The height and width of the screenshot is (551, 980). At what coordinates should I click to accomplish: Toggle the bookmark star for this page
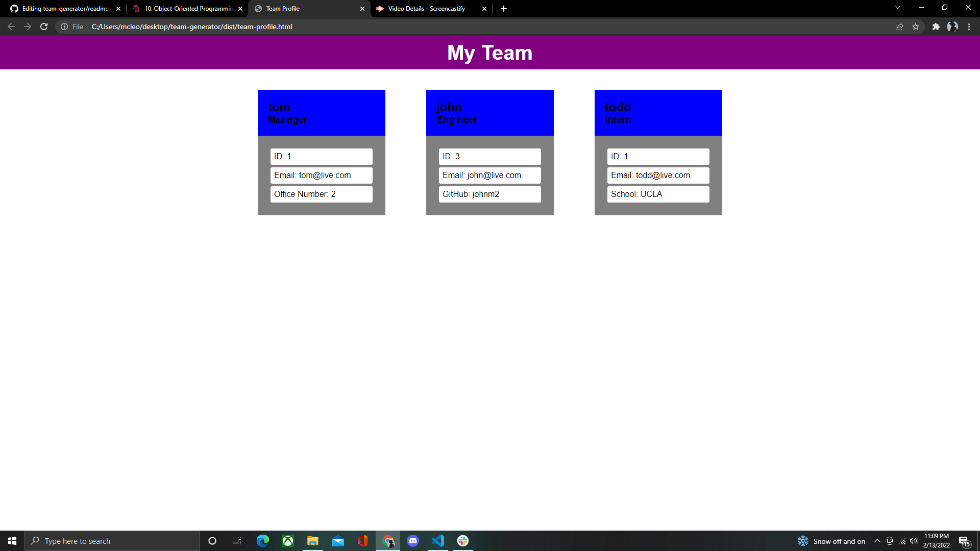916,27
